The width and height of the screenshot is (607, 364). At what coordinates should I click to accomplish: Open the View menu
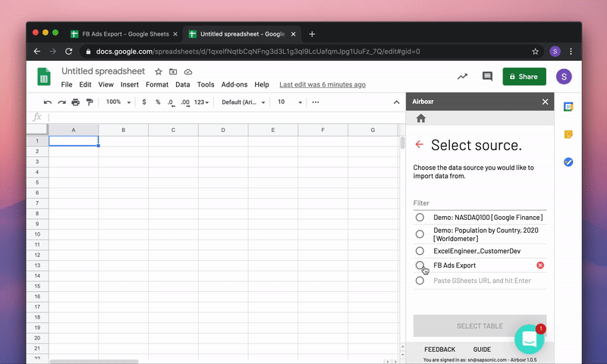click(x=105, y=84)
